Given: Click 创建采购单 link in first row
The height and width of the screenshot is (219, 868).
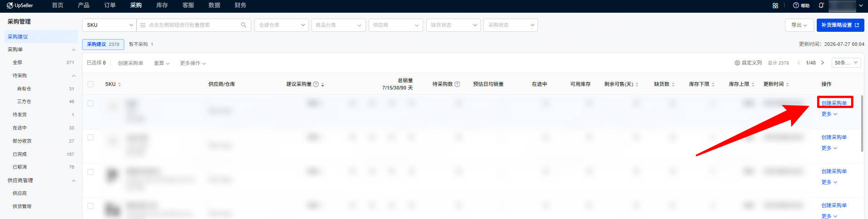Looking at the screenshot, I should [834, 103].
